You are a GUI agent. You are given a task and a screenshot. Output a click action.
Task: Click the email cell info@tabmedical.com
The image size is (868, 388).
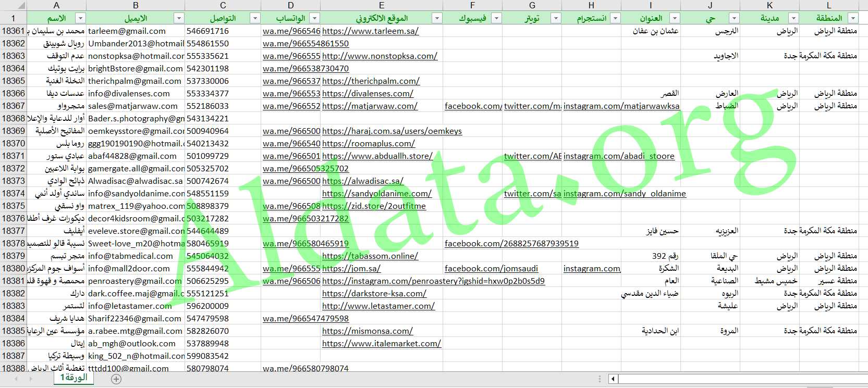click(136, 256)
